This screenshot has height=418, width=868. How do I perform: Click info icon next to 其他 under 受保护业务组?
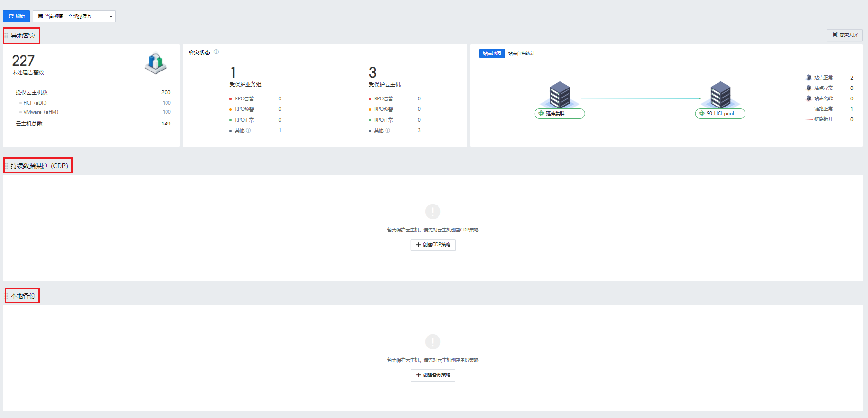(248, 130)
